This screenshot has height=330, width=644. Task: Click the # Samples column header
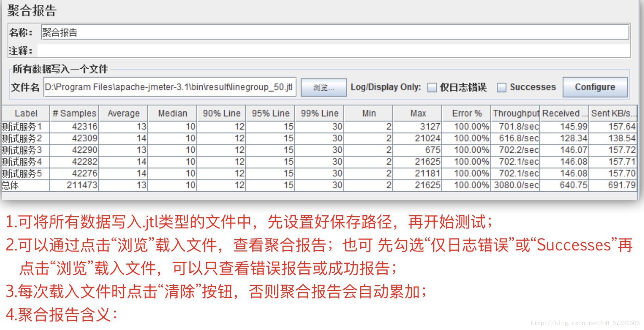tap(73, 113)
